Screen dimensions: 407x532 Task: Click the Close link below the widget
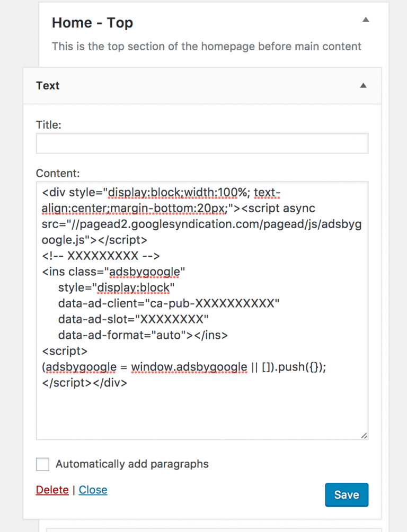pyautogui.click(x=93, y=490)
